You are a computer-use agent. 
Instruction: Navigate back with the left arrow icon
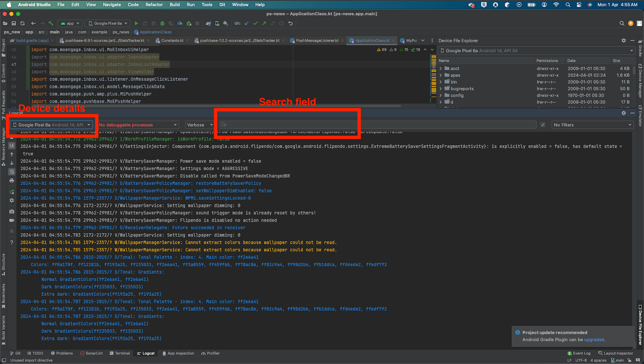tap(33, 23)
